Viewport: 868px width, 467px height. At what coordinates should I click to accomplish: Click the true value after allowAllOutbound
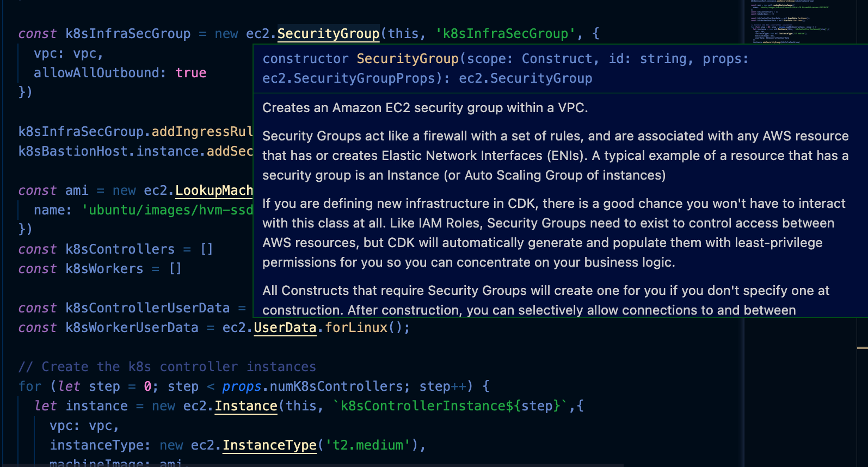[x=191, y=73]
